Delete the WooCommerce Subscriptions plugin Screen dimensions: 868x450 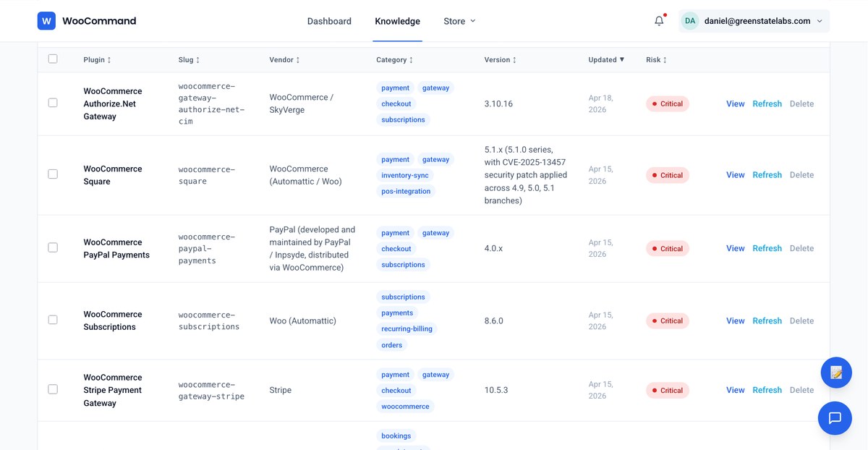coord(801,320)
